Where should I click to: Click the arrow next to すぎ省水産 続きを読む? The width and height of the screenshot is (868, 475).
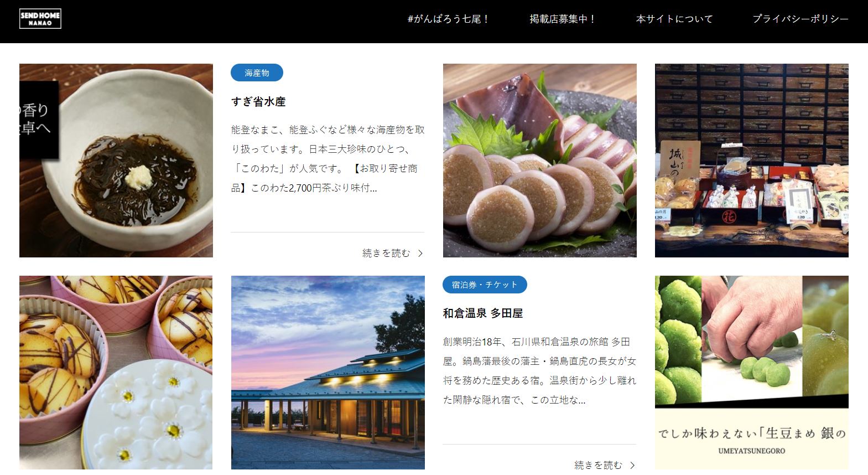(420, 253)
